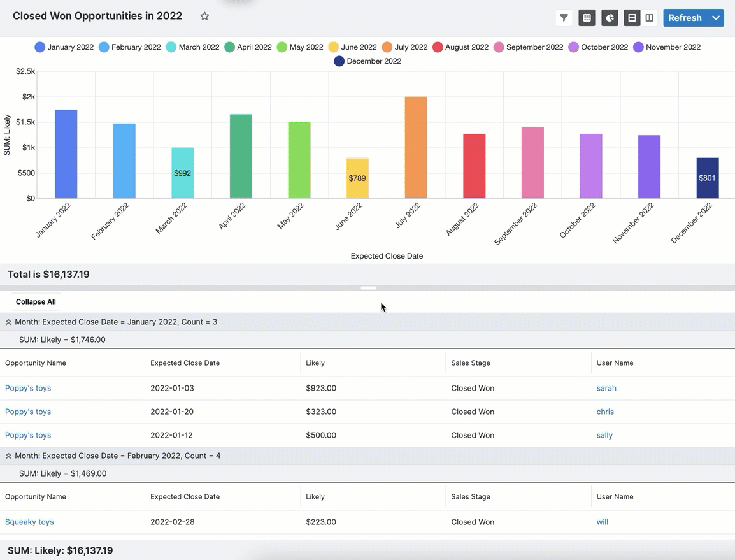Viewport: 735px width, 560px height.
Task: Sort by Expected Close Date column header
Action: [x=185, y=363]
